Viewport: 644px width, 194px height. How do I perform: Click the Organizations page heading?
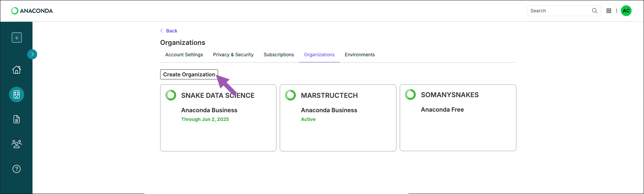[x=183, y=43]
